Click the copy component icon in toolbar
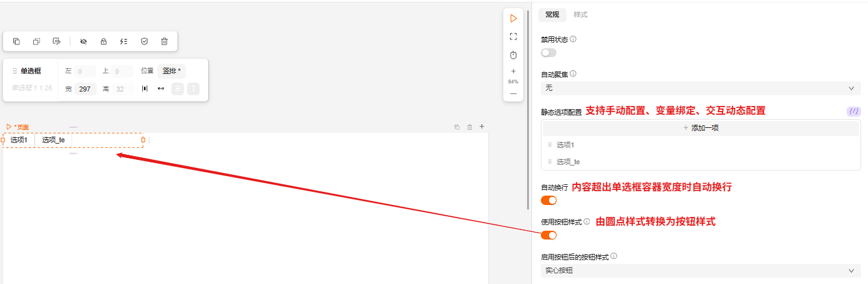The image size is (868, 284). click(17, 41)
